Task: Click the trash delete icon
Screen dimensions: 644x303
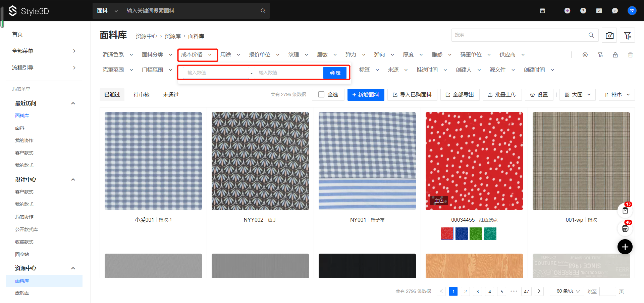Action: point(630,55)
